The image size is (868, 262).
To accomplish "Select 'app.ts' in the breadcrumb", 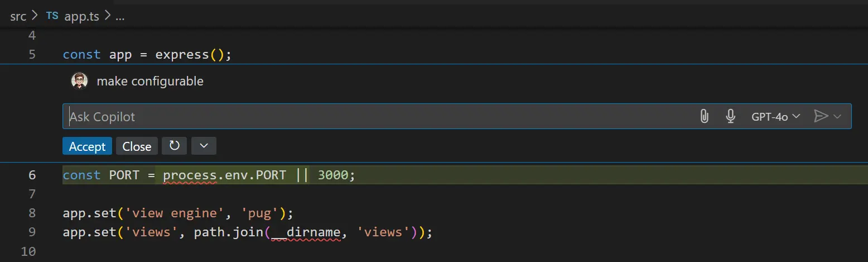I will (x=81, y=16).
